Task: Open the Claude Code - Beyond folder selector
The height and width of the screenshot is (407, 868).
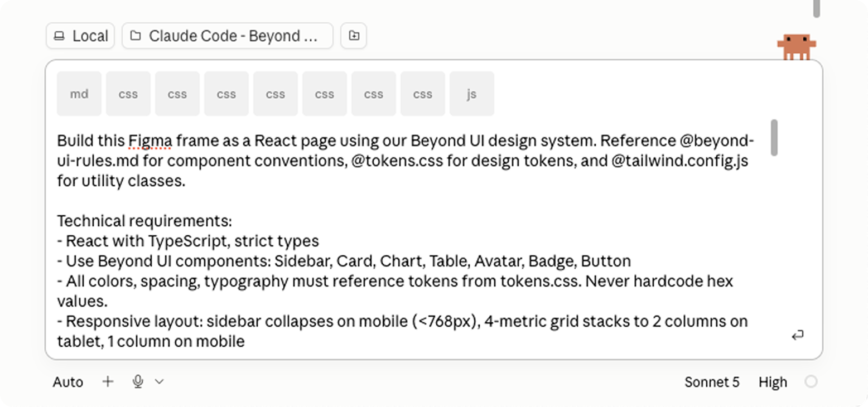Action: click(x=228, y=36)
